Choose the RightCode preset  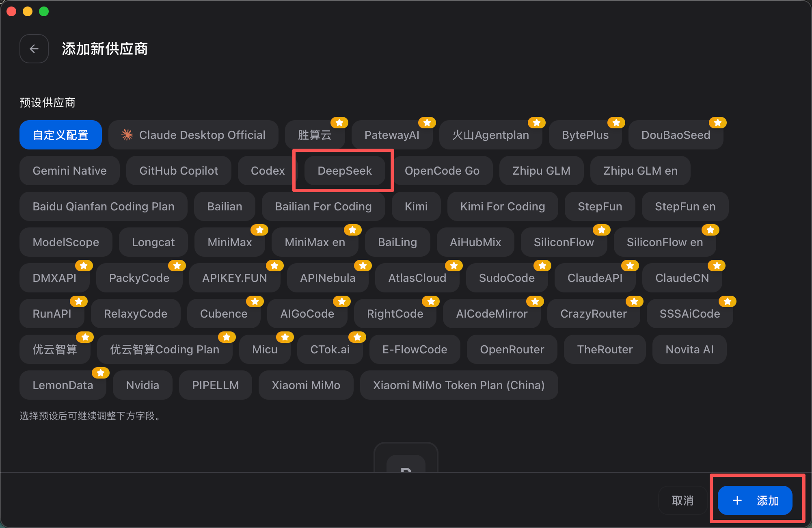[x=395, y=314]
